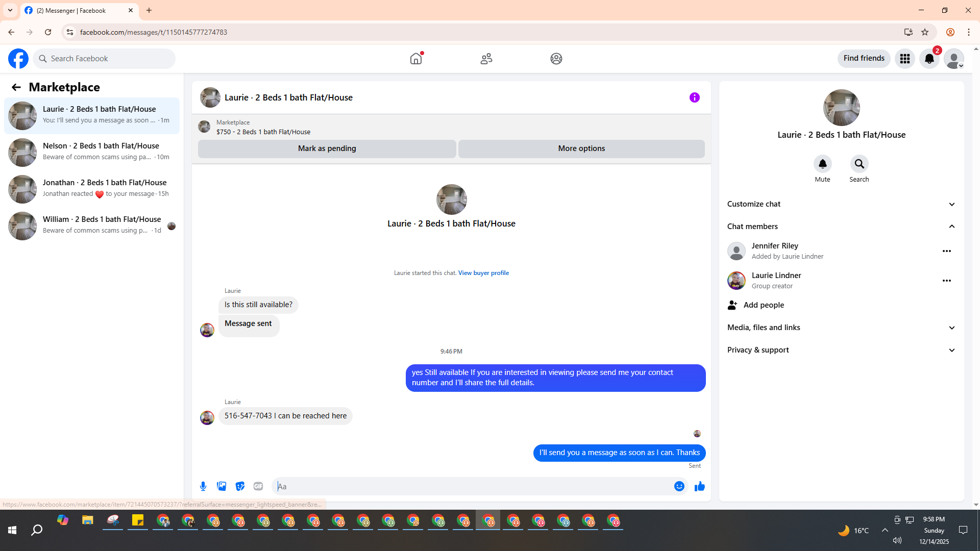Search within the conversation

pos(859,164)
